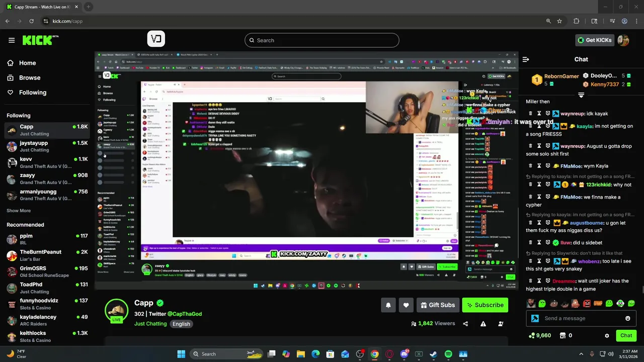The width and height of the screenshot is (644, 362).
Task: Select the angry red face emote
Action: 587,303
